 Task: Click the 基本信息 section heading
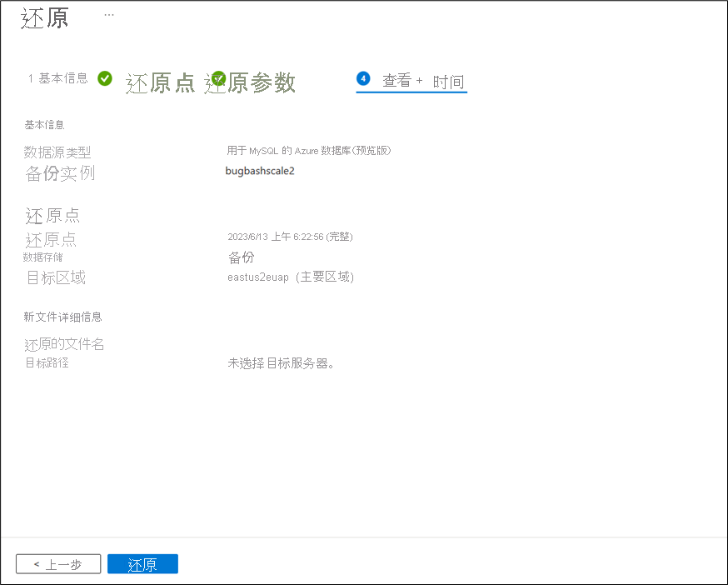[45, 124]
